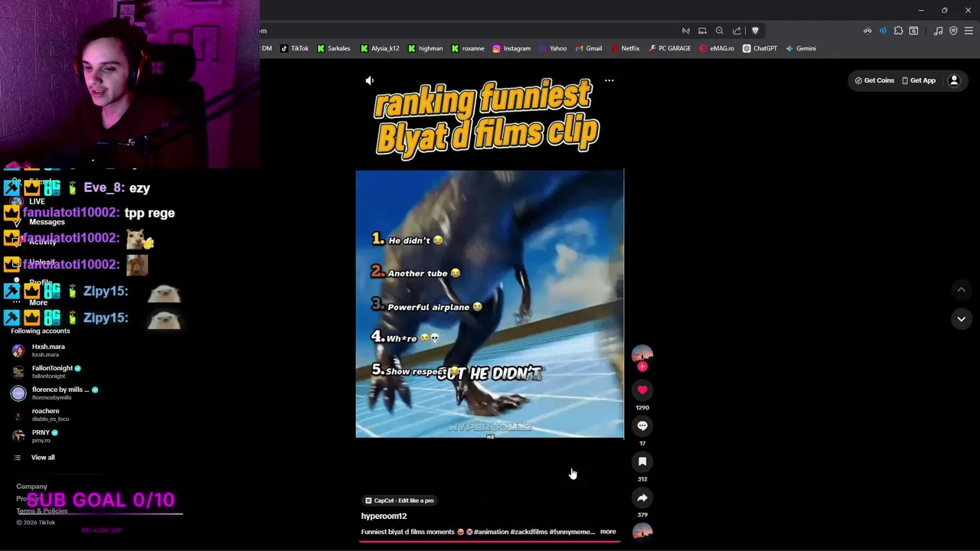The image size is (980, 551).
Task: Open the TikTok bookmark
Action: coord(294,48)
